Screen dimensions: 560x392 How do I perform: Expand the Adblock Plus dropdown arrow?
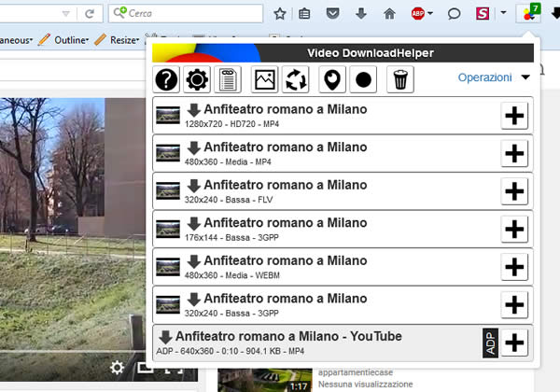(x=430, y=14)
